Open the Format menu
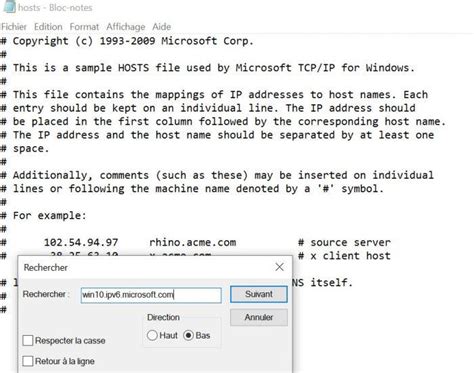This screenshot has width=474, height=373. 84,27
